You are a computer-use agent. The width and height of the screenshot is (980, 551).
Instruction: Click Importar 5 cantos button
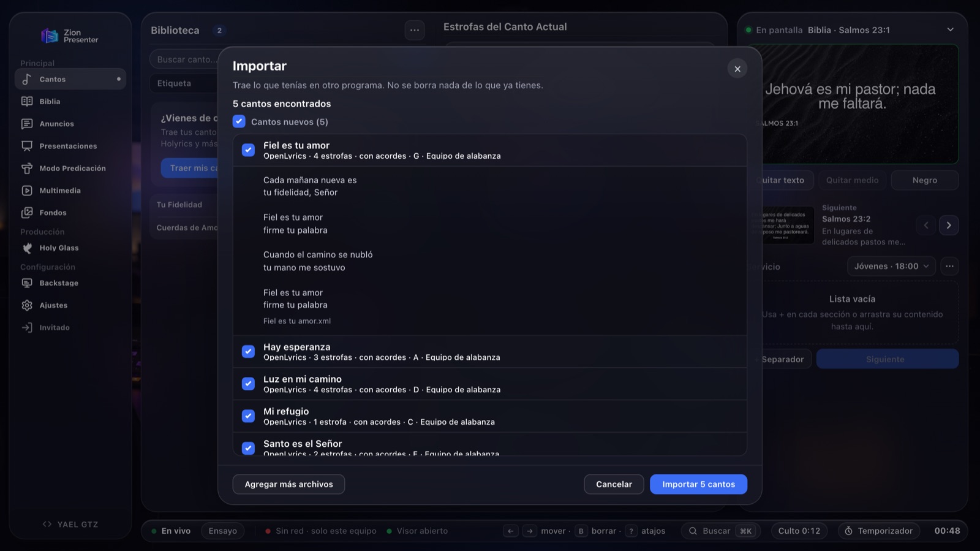(698, 484)
